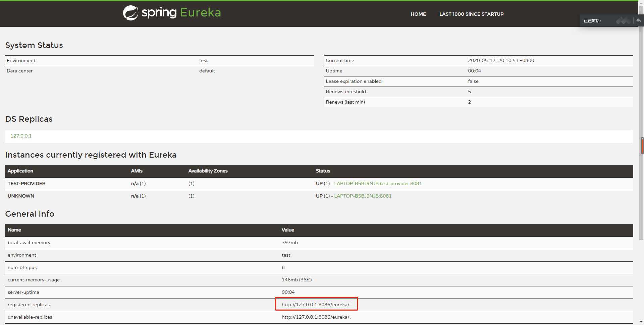Open LAST 1000 SINCE STARTUP page

pos(471,14)
